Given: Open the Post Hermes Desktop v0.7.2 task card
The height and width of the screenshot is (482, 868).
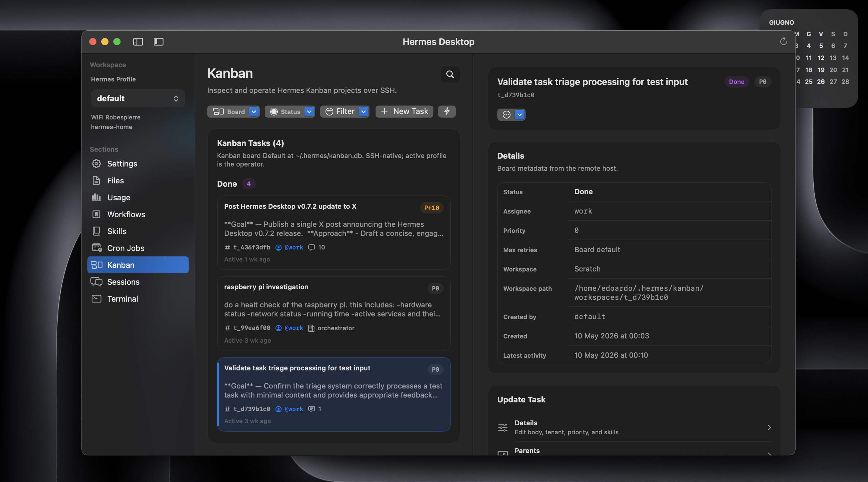Looking at the screenshot, I should pos(334,233).
